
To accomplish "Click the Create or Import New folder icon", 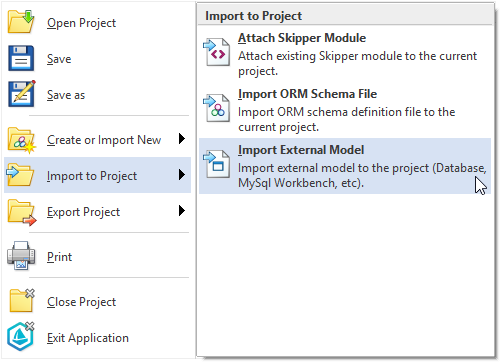I will pos(21,140).
